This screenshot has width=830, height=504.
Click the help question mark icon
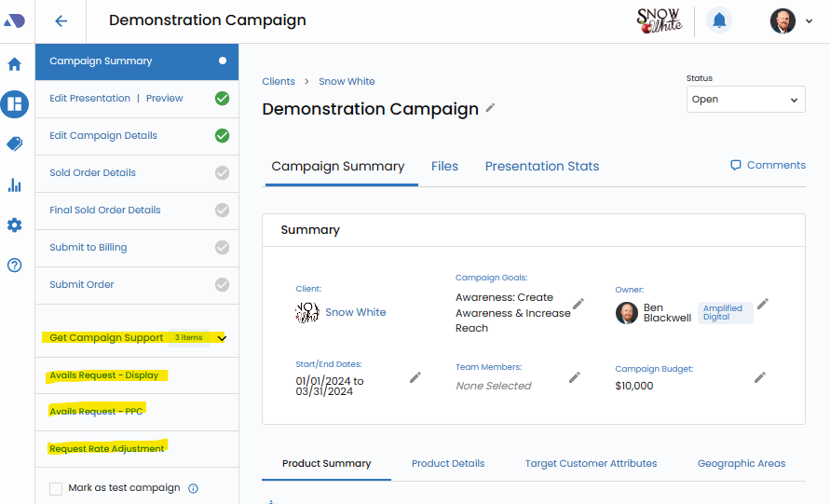(x=14, y=266)
